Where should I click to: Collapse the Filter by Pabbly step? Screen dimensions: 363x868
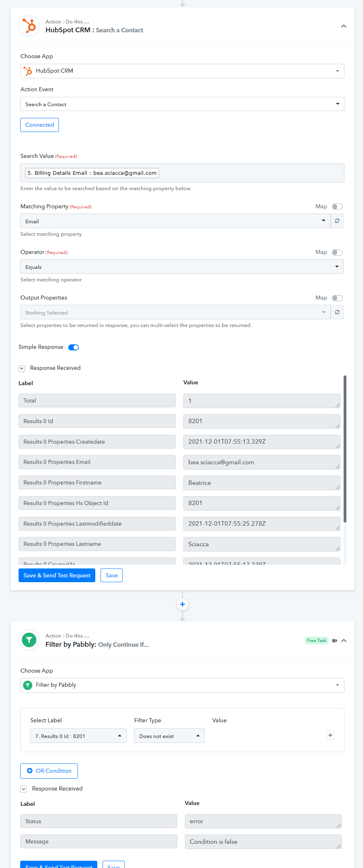344,641
